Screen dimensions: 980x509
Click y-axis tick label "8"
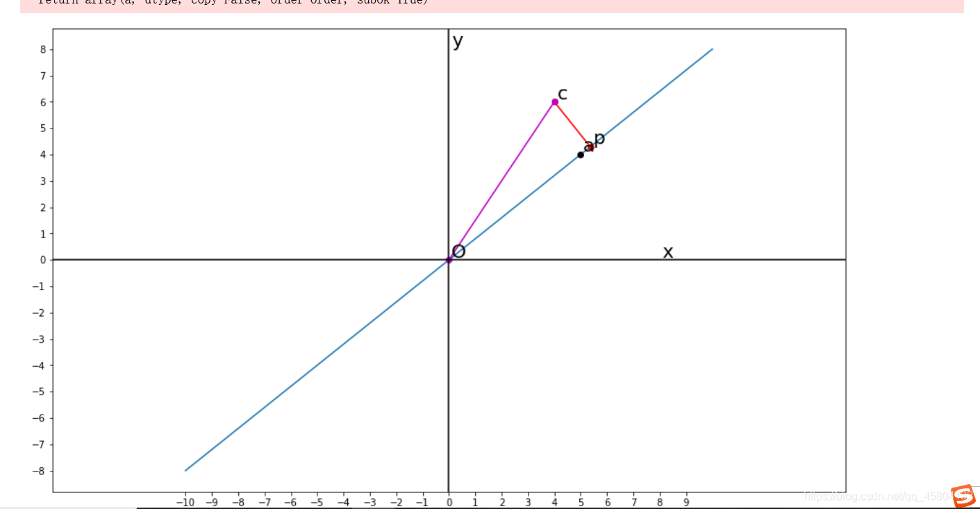pyautogui.click(x=42, y=49)
